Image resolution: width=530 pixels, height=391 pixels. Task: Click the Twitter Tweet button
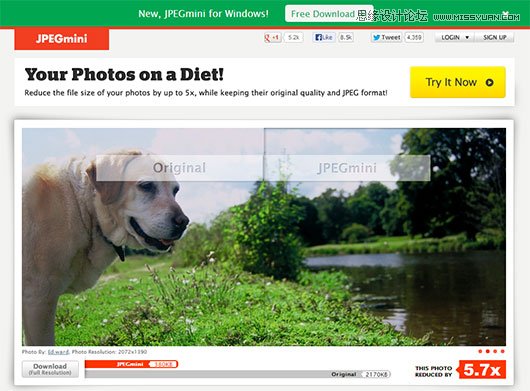[x=386, y=37]
